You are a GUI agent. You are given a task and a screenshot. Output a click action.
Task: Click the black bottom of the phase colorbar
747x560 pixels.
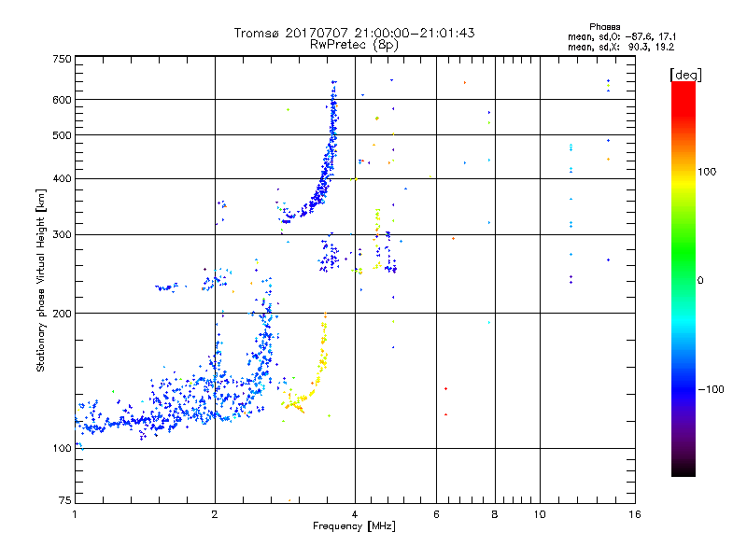coord(684,469)
